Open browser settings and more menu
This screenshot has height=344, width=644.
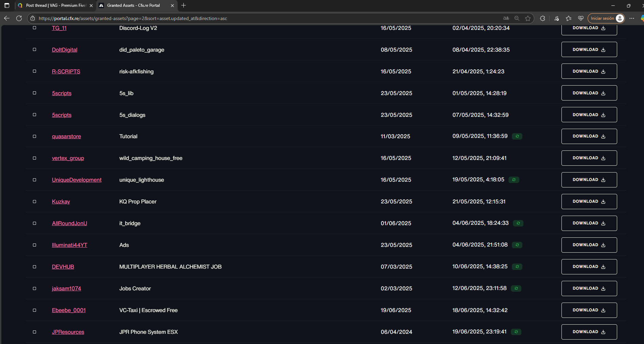[632, 18]
